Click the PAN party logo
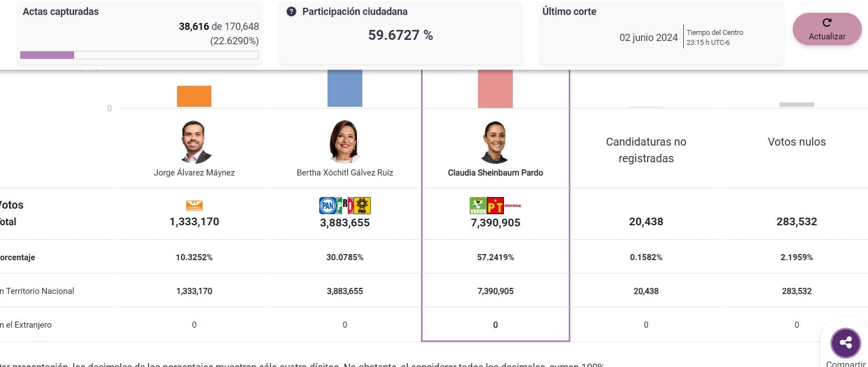The width and height of the screenshot is (868, 367). point(327,206)
